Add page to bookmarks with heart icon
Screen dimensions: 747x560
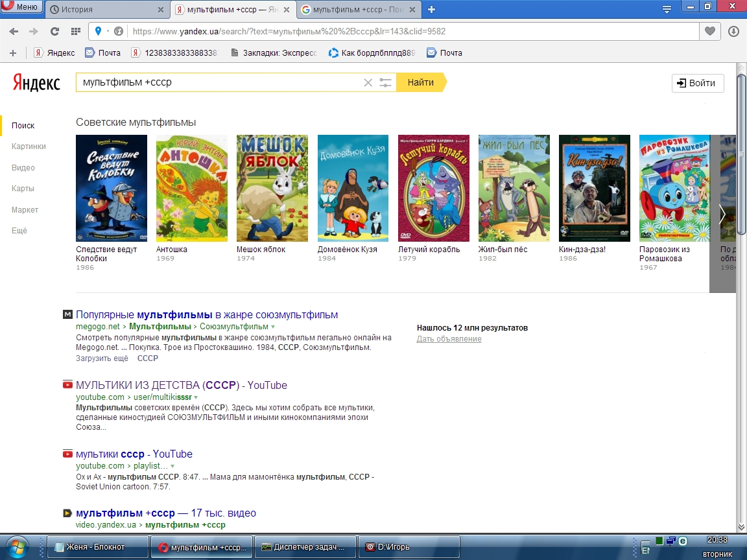[710, 31]
